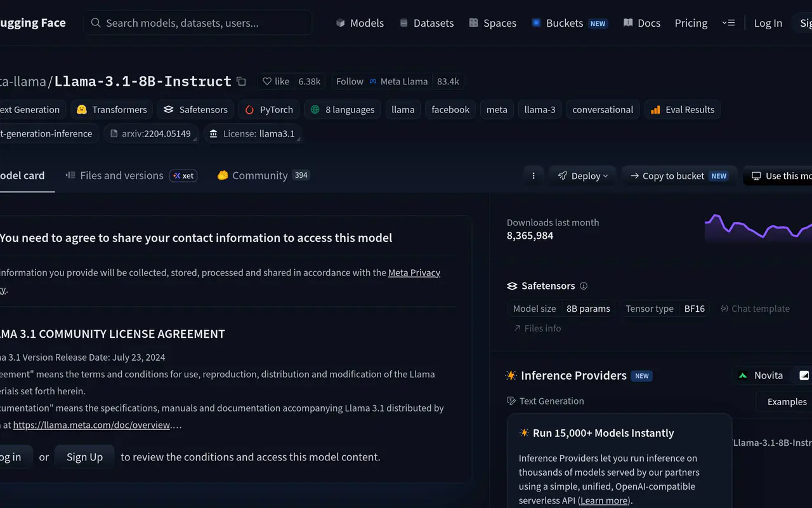Click the BF16 tensor type value

point(695,309)
